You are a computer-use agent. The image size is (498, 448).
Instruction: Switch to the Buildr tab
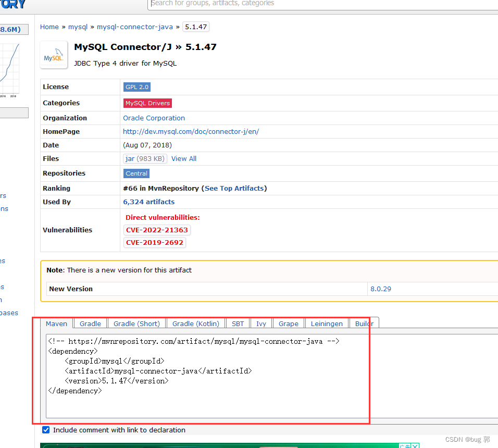click(x=364, y=323)
